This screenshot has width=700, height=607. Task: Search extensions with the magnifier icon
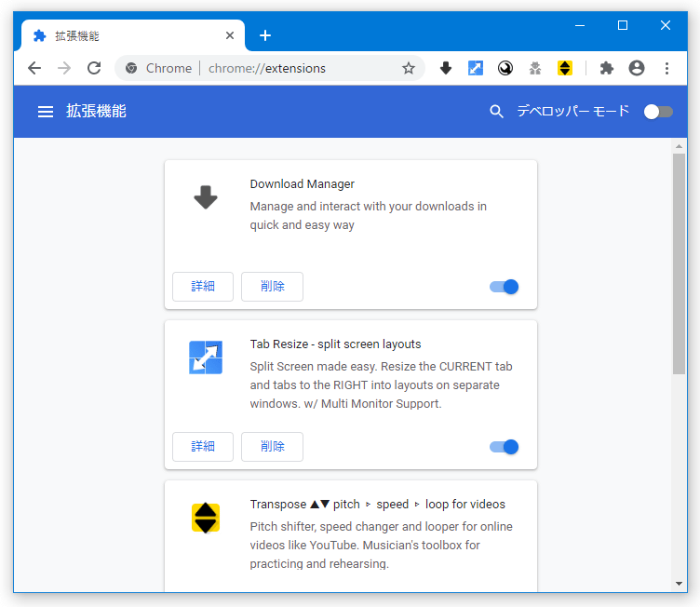point(496,112)
